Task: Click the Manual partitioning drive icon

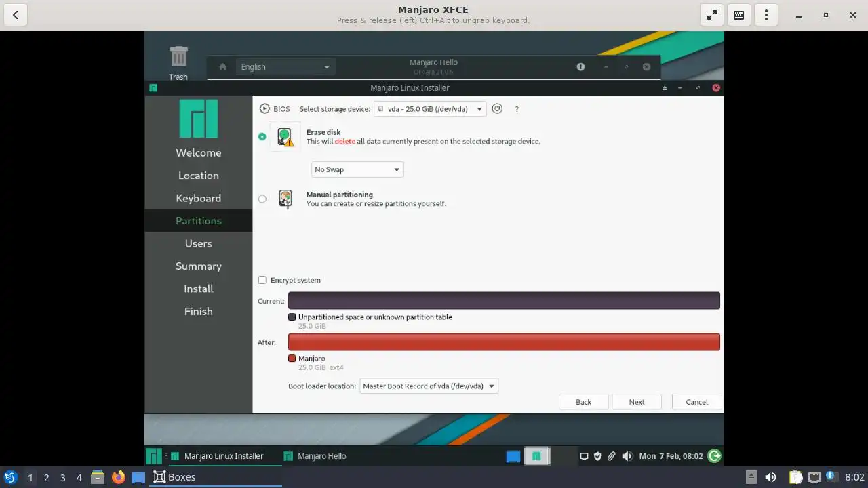Action: (285, 199)
